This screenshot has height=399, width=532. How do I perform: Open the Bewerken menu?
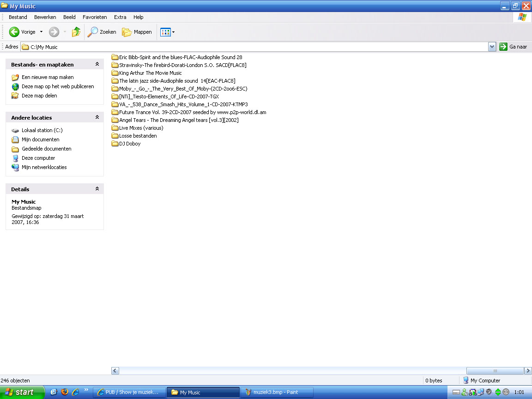click(45, 17)
